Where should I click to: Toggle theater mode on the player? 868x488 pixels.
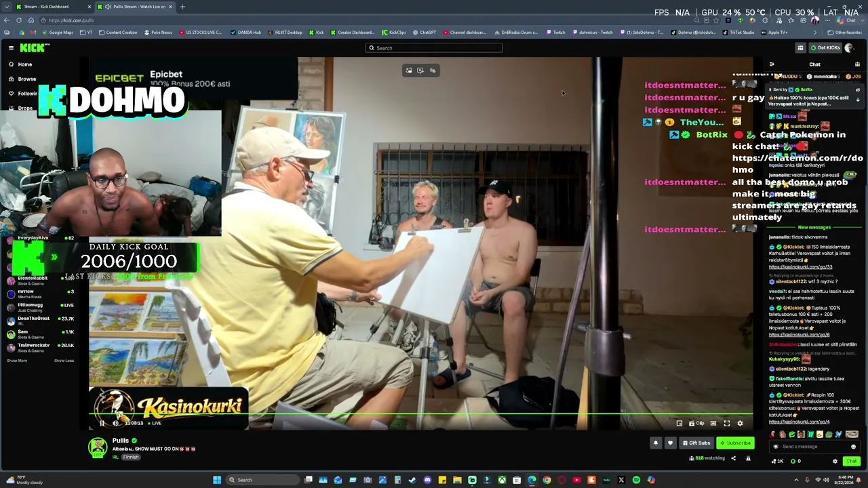tap(713, 423)
